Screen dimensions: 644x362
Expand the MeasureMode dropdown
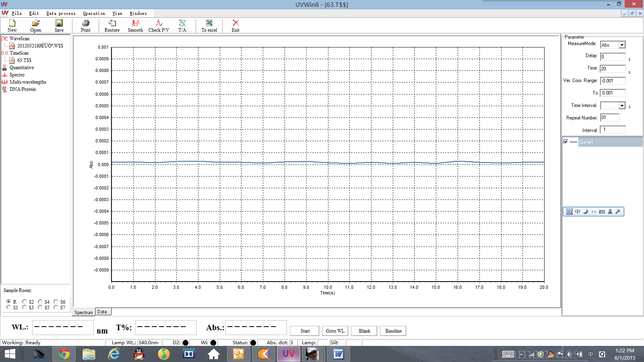click(x=622, y=45)
